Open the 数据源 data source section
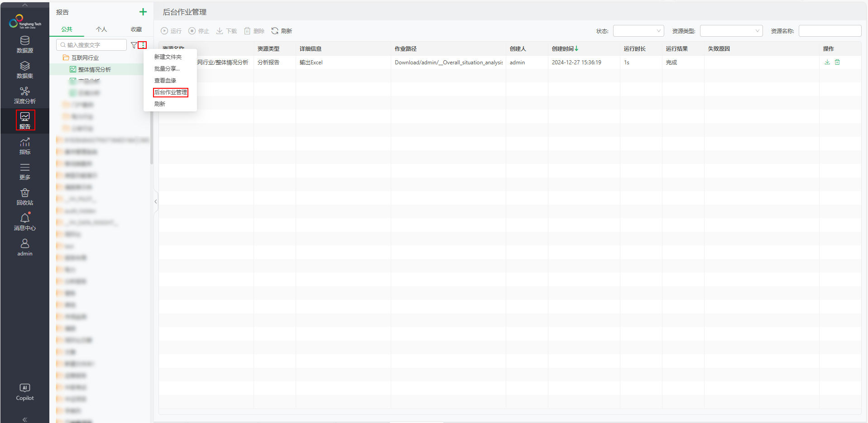Viewport: 868px width, 423px height. (25, 44)
